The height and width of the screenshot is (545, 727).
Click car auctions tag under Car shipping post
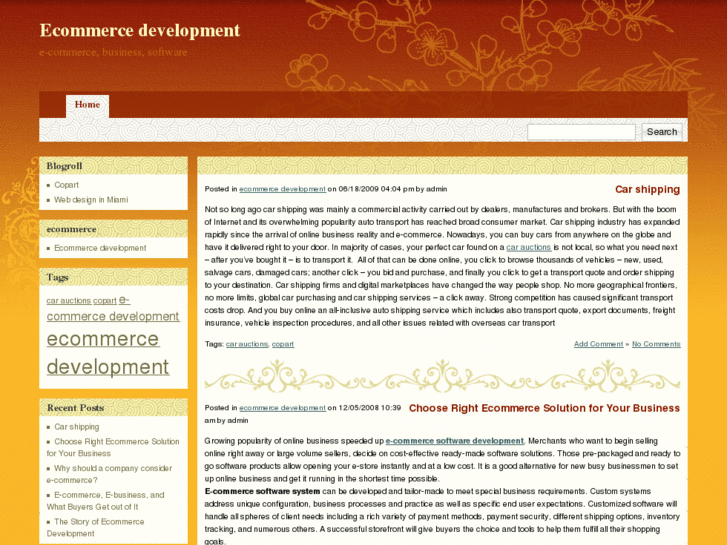(247, 344)
